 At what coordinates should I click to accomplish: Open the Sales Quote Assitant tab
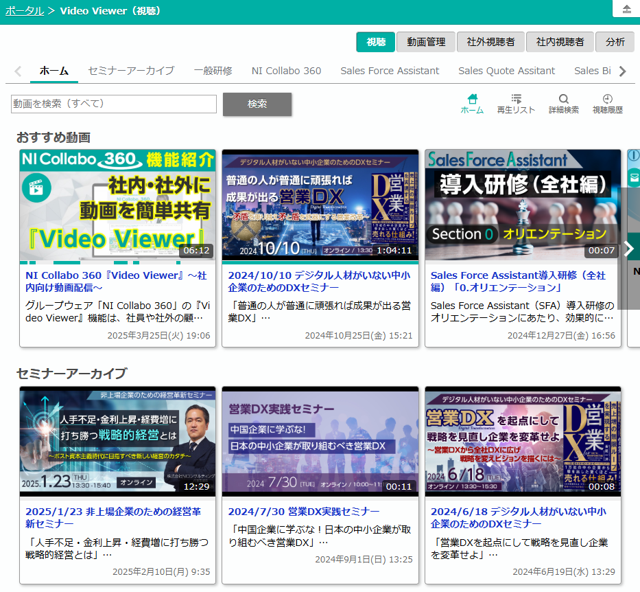pyautogui.click(x=507, y=71)
